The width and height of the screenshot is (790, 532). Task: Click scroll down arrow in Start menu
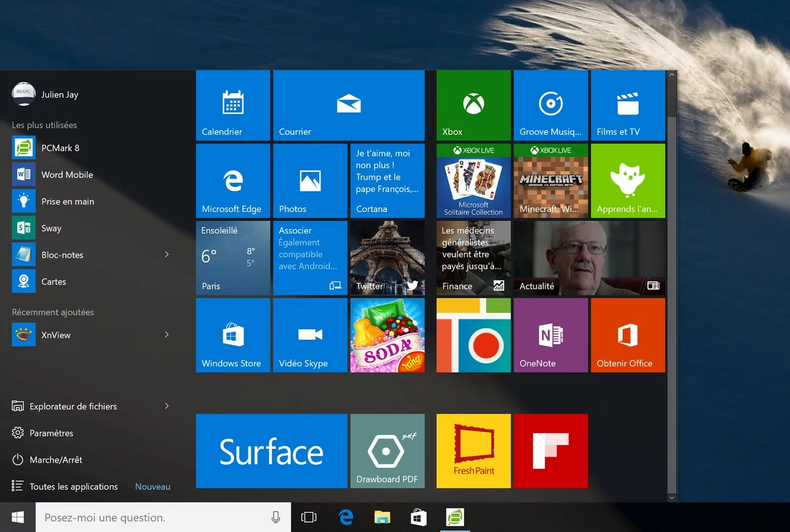[x=671, y=498]
